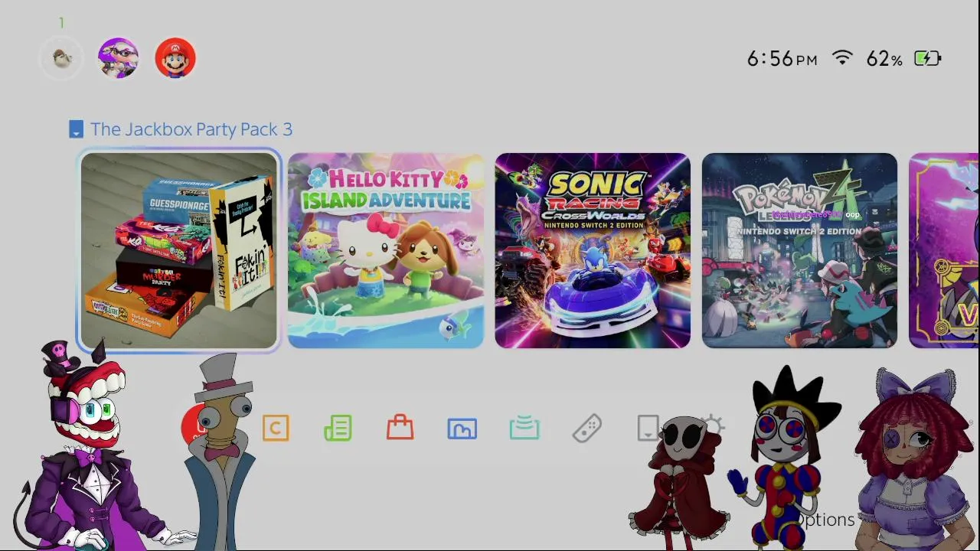Click the blue game card icon beside the title
This screenshot has width=980, height=551.
pos(76,129)
